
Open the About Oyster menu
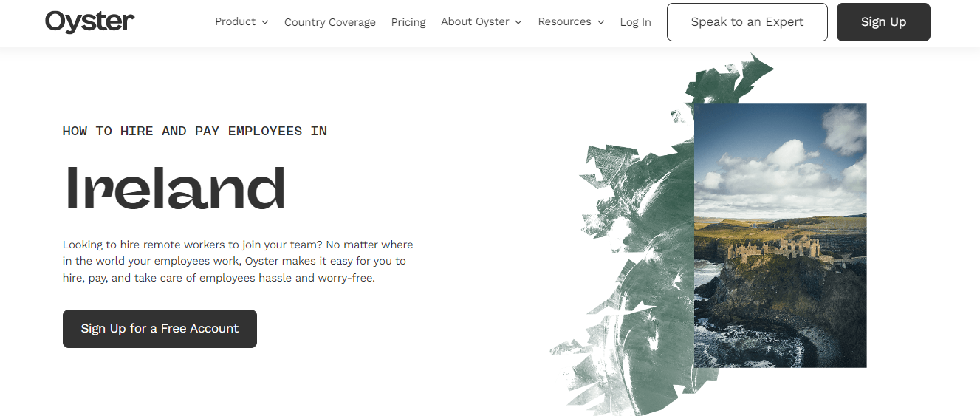click(482, 22)
